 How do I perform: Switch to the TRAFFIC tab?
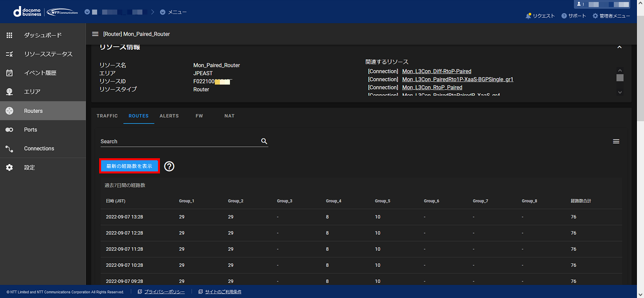[107, 116]
